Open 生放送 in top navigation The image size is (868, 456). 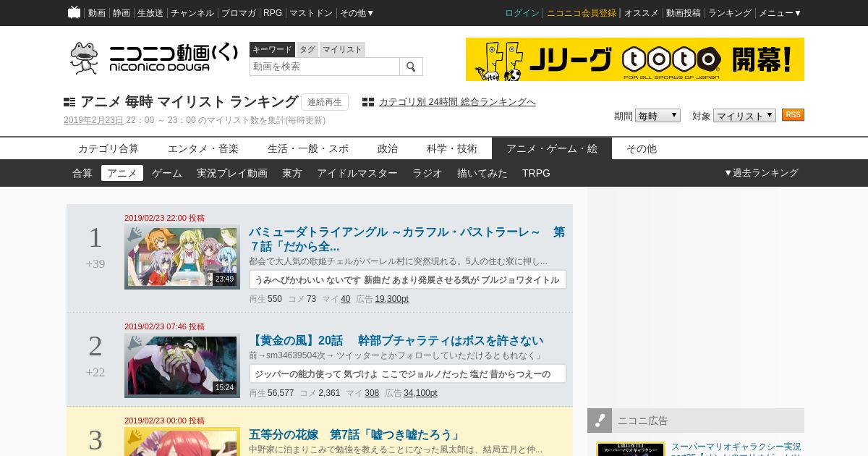pyautogui.click(x=150, y=13)
